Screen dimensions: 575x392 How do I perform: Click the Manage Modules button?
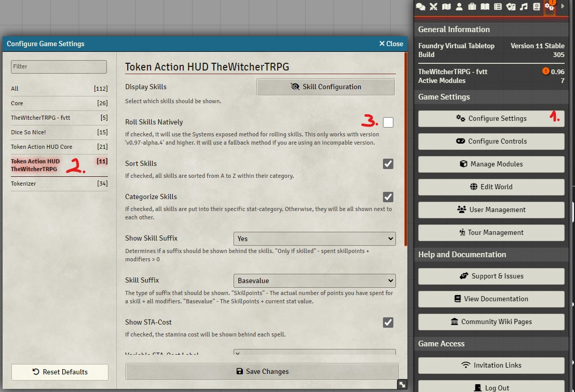[491, 164]
